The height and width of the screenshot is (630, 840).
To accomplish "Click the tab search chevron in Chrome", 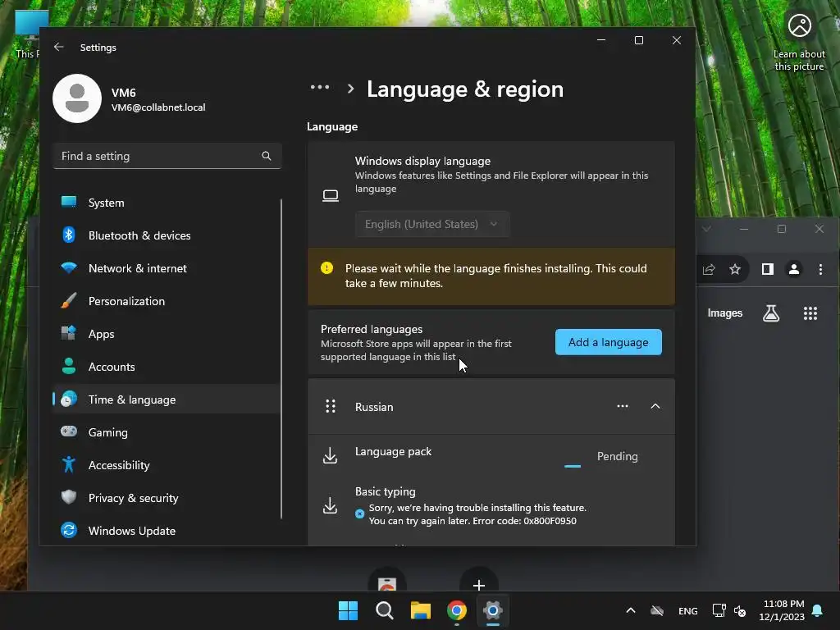I will coord(706,229).
